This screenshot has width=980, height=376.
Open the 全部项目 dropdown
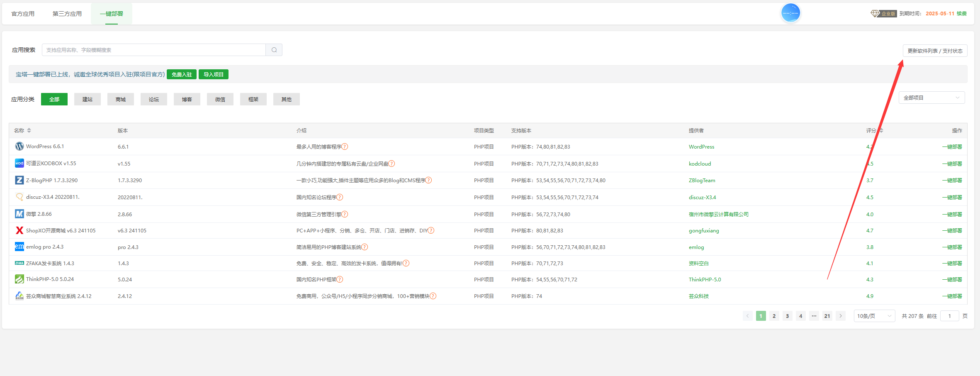[x=931, y=98]
